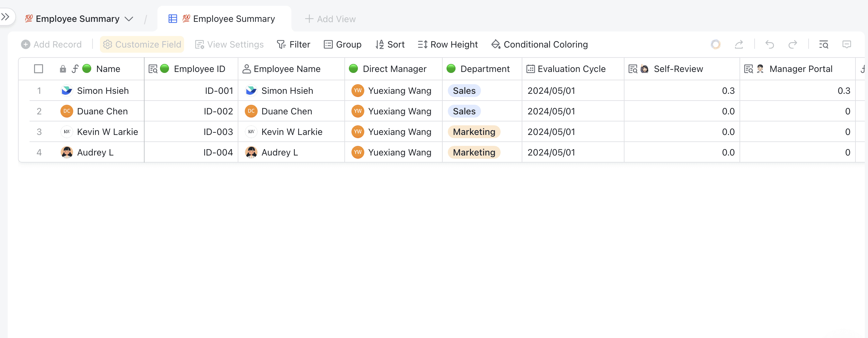Select row number 4 for Audrey L
Viewport: 868px width, 338px height.
[x=39, y=152]
